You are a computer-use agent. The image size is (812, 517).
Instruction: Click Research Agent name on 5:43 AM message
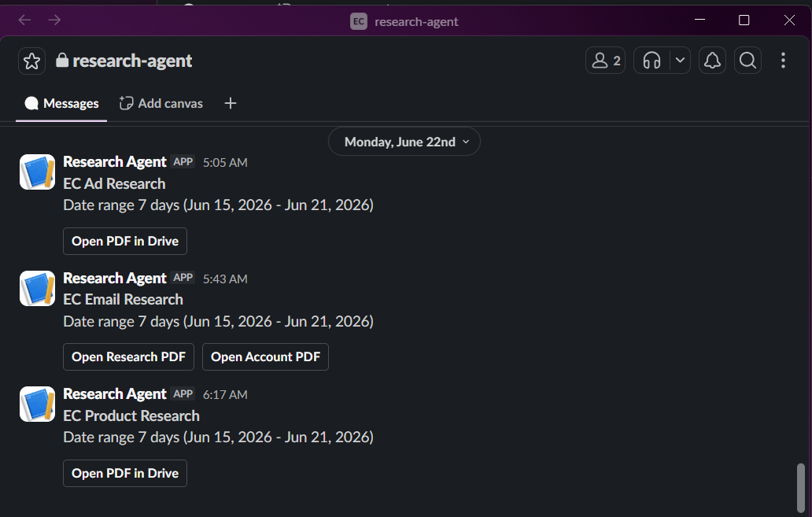pos(115,279)
